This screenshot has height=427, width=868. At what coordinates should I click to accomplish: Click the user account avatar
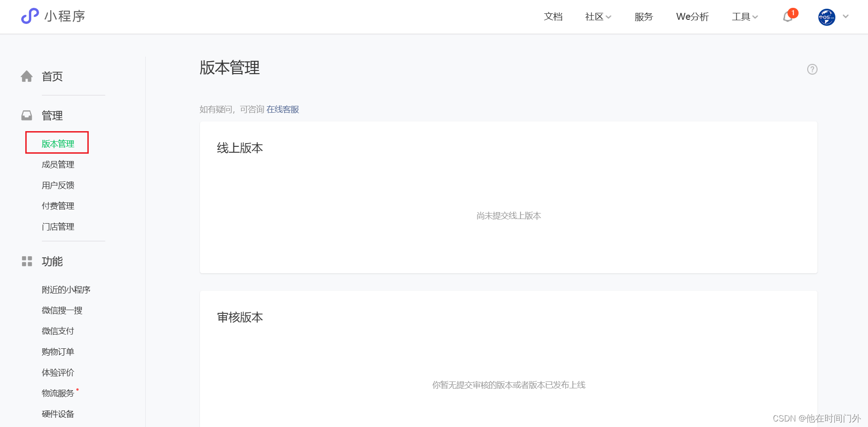click(x=827, y=17)
